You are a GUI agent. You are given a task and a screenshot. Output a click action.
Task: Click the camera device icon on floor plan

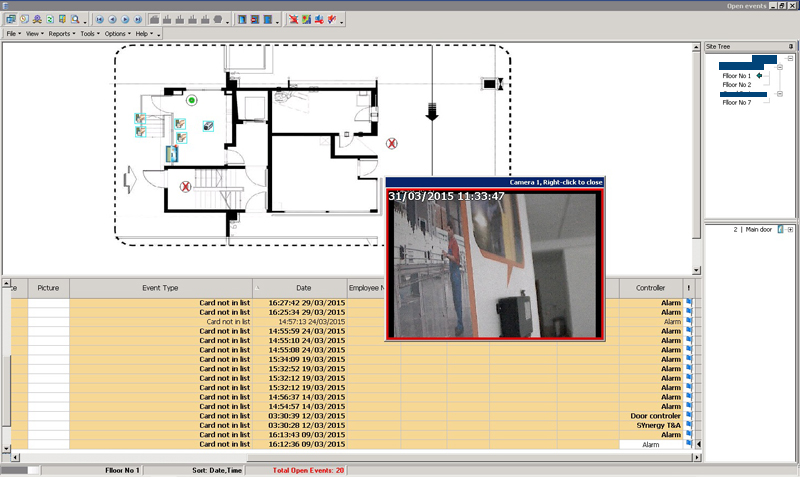coord(208,126)
